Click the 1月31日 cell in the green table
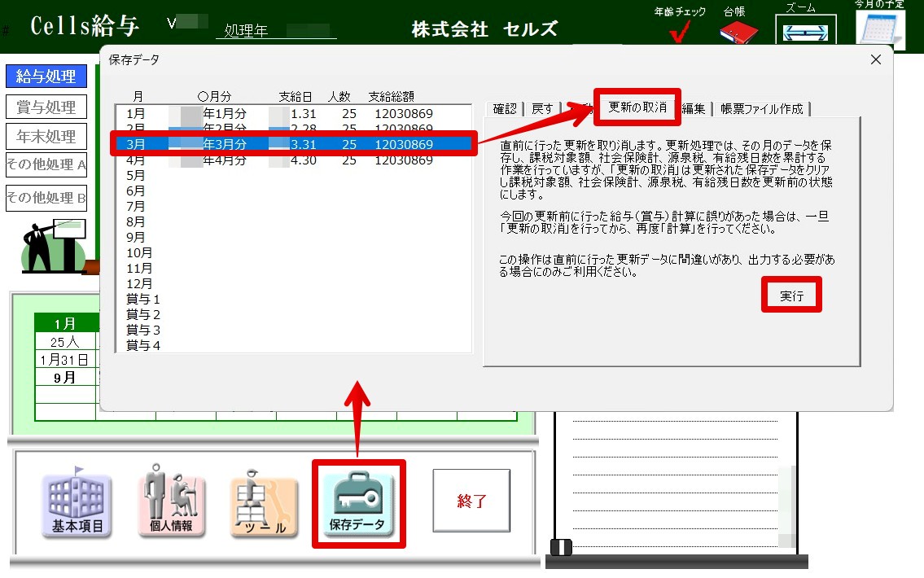The image size is (924, 578). pos(65,360)
